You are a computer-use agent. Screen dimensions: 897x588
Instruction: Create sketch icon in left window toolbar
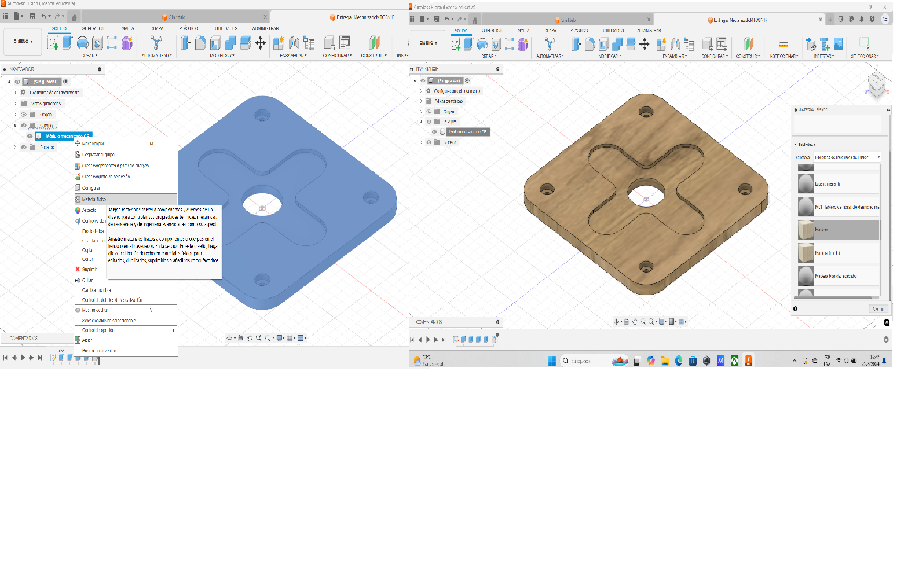[x=53, y=43]
